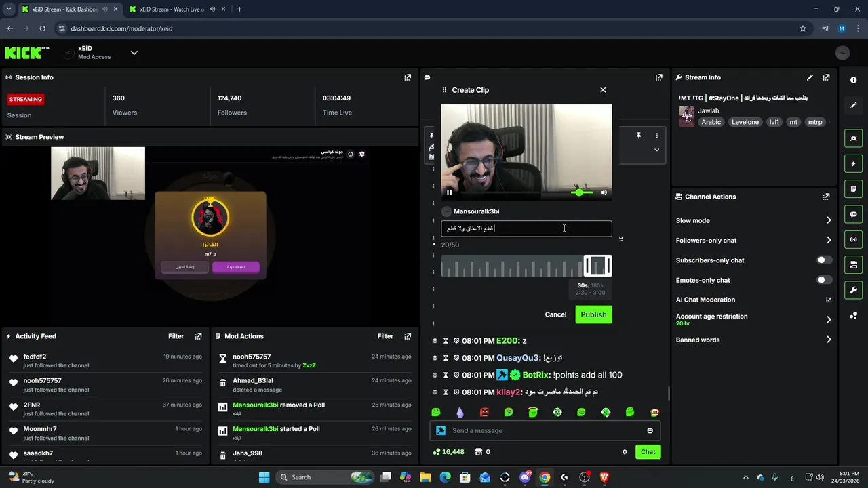Viewport: 868px width, 488px height.
Task: Pop out the Session Info panel
Action: pos(408,77)
